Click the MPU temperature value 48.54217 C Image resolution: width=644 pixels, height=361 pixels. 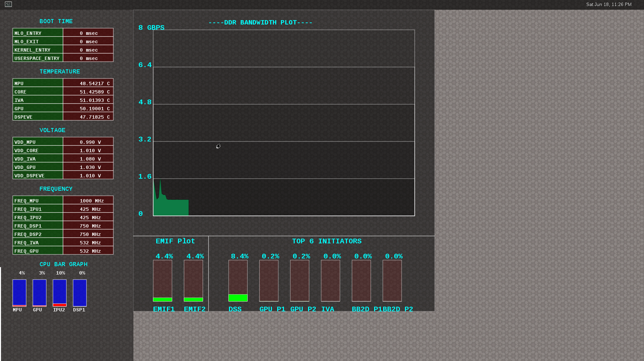pos(88,83)
